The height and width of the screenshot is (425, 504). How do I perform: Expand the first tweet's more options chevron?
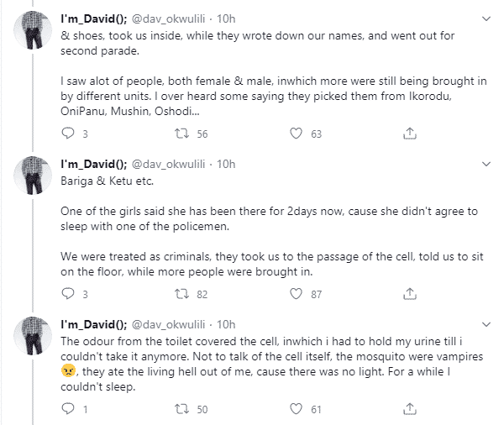point(486,17)
